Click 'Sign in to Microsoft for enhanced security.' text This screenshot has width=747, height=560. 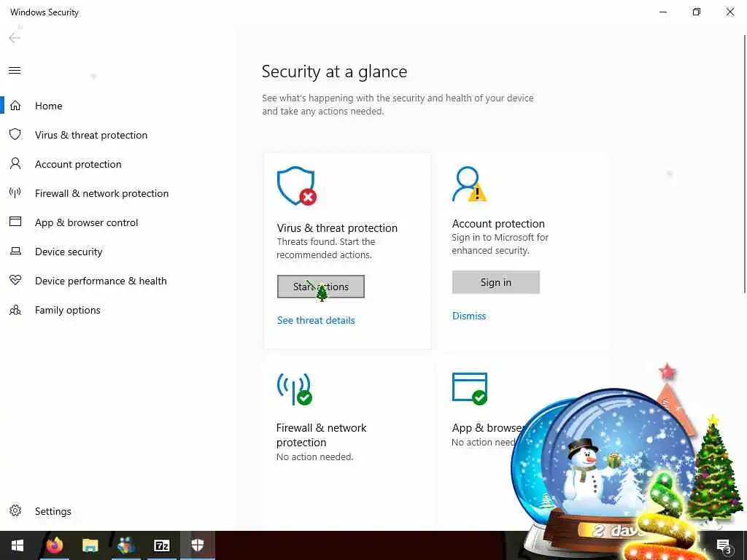click(500, 244)
